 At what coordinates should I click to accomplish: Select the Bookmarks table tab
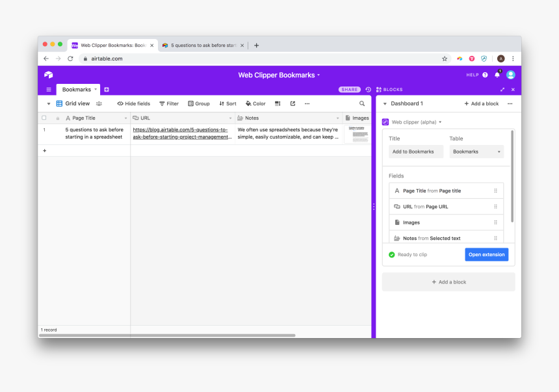(x=77, y=90)
